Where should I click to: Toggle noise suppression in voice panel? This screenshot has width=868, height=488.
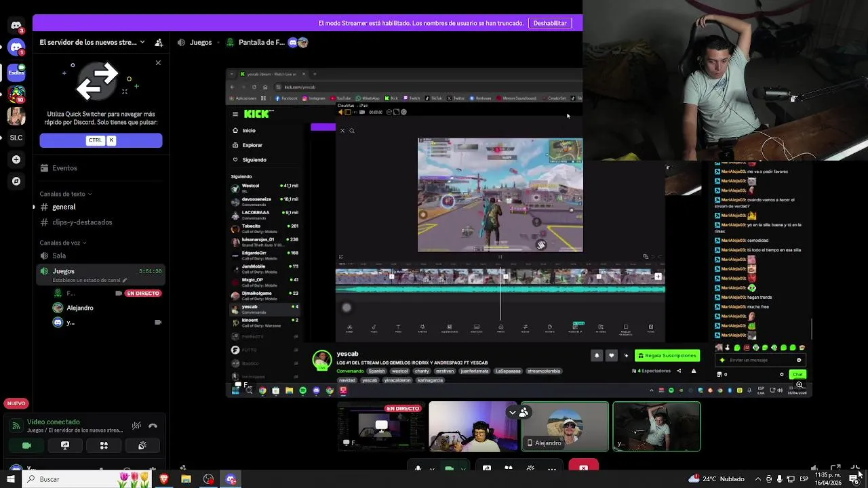click(x=136, y=426)
